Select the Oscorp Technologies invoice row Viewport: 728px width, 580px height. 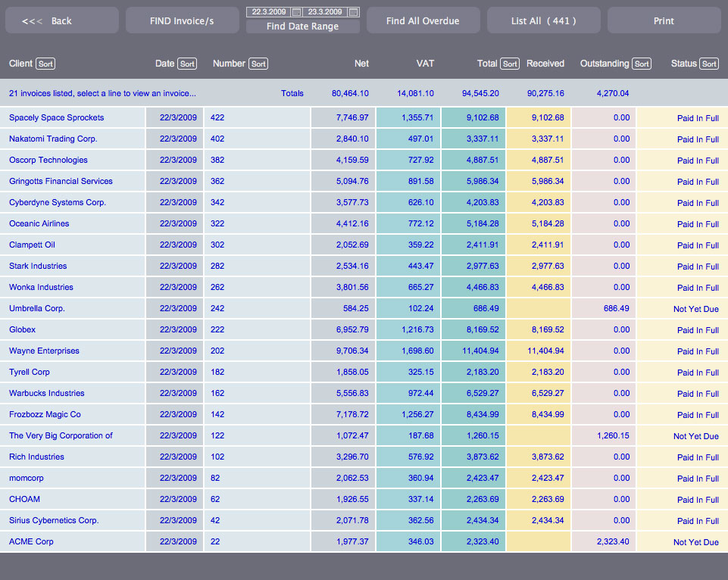point(364,160)
